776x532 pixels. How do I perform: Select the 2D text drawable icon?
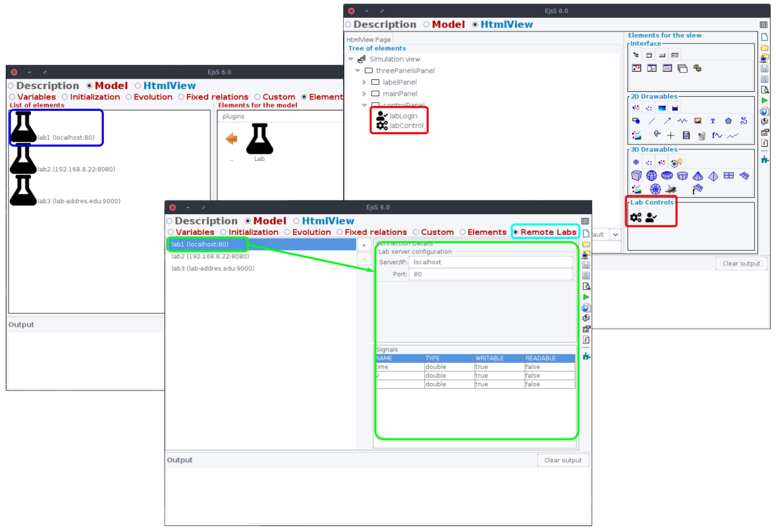coord(713,121)
